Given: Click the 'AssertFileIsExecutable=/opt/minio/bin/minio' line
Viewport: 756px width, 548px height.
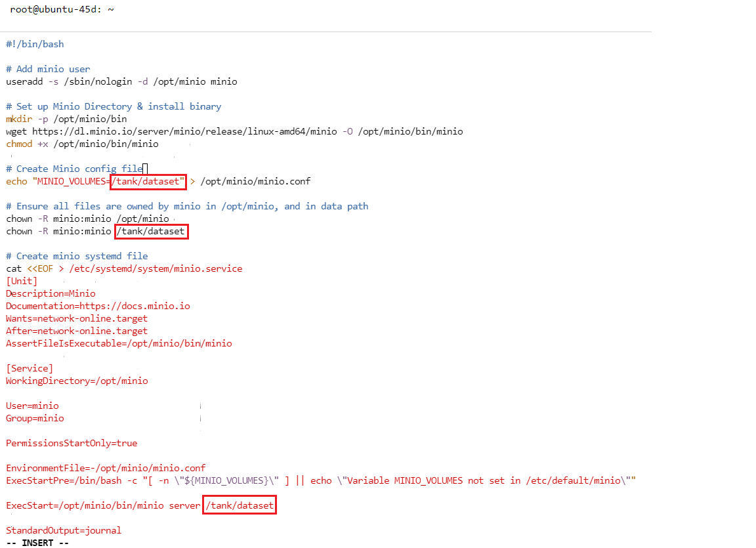Looking at the screenshot, I should point(119,343).
